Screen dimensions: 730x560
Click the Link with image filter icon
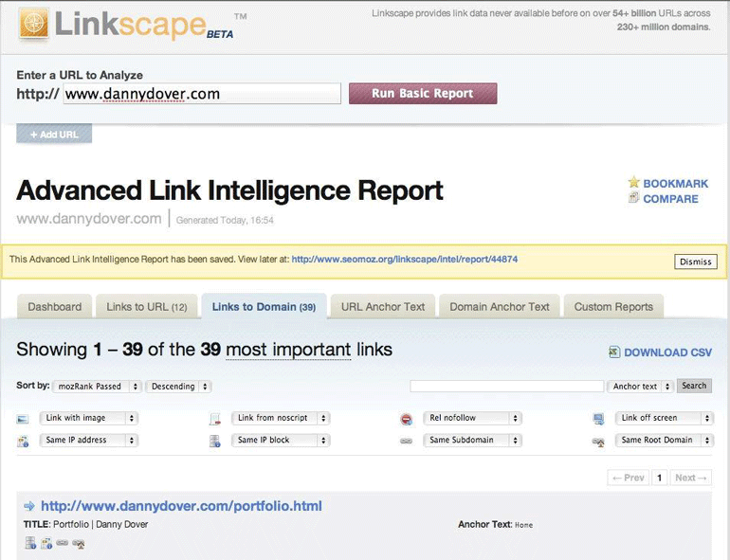click(x=23, y=419)
